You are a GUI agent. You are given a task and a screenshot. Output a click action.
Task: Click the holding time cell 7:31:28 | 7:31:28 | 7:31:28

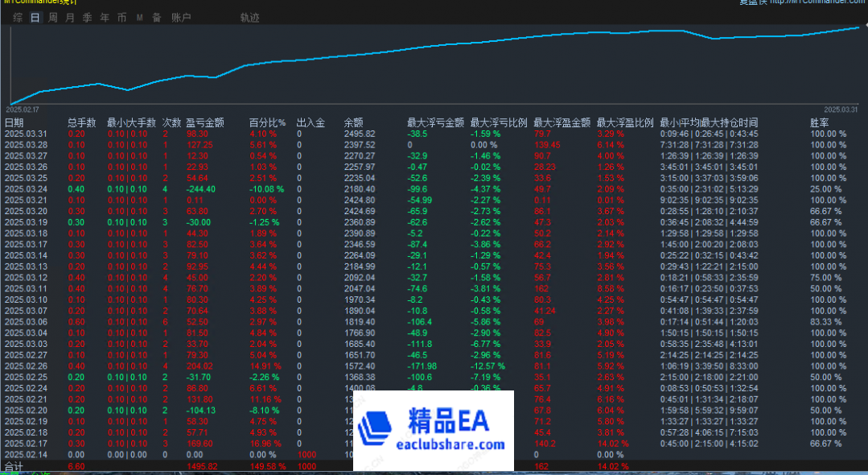[x=710, y=145]
